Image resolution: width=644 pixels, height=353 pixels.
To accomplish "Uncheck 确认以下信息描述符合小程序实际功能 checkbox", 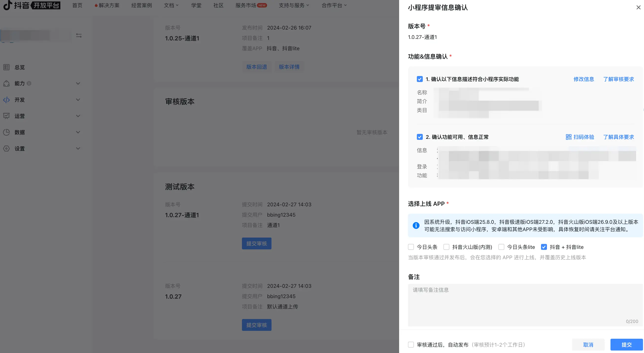I will click(420, 79).
